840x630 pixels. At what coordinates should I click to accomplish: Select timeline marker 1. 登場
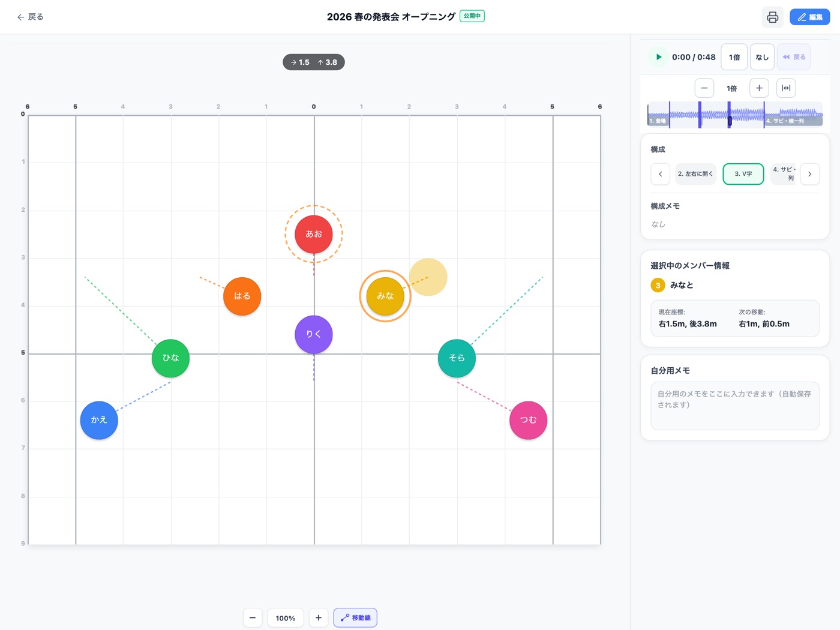(658, 121)
